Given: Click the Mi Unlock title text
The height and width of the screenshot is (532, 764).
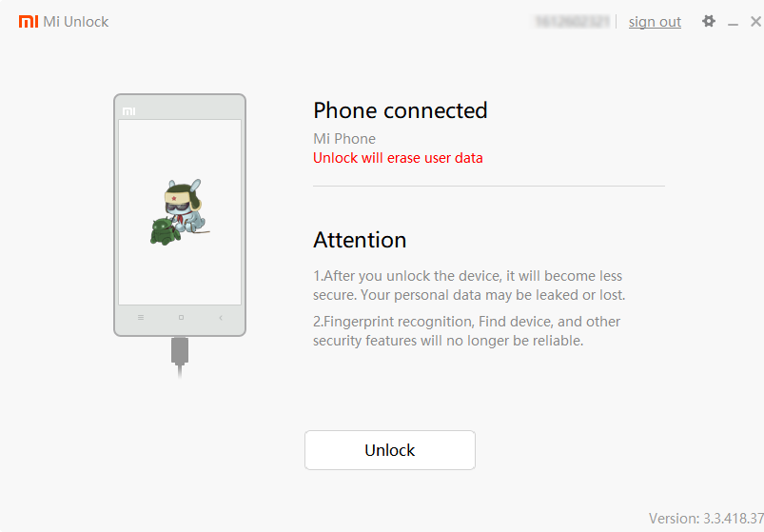Looking at the screenshot, I should click(x=75, y=22).
